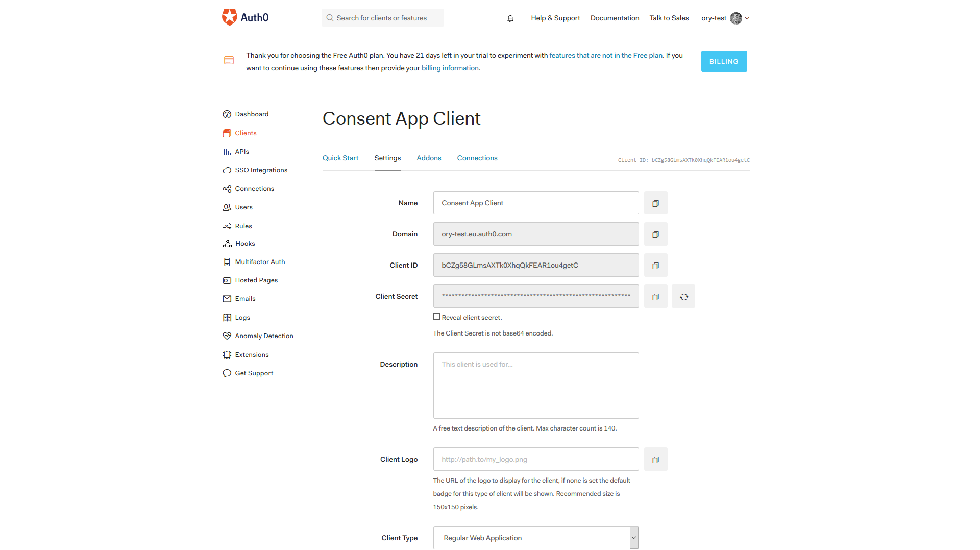The height and width of the screenshot is (550, 980).
Task: Open Anomaly Detection text in sidebar
Action: pyautogui.click(x=264, y=336)
